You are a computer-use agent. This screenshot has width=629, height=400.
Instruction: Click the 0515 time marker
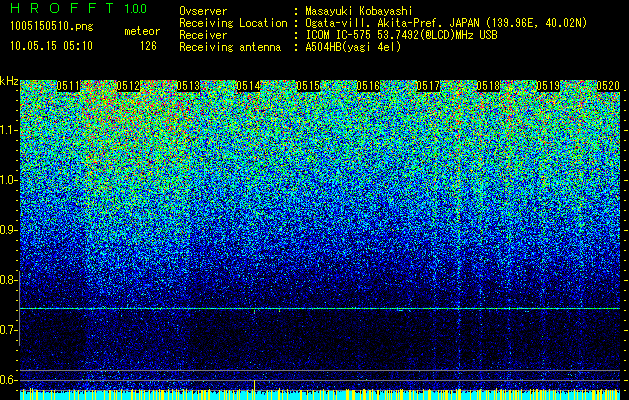tap(308, 86)
